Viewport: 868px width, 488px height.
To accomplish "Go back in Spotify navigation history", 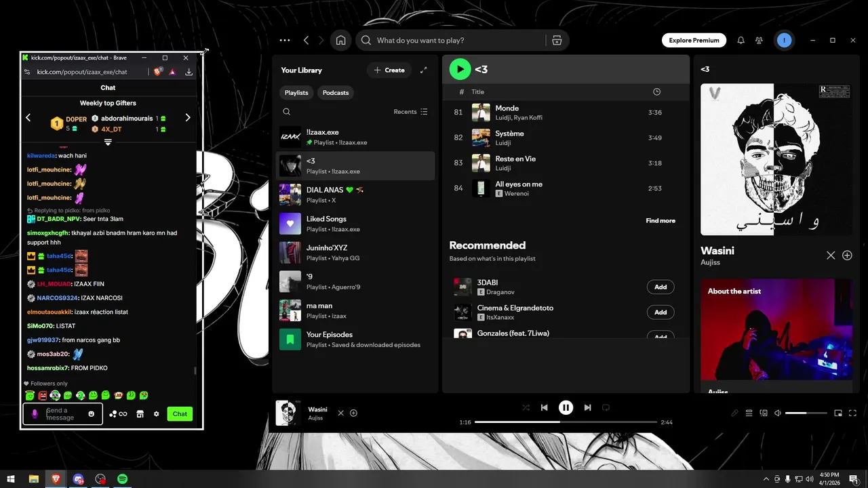I will coord(306,41).
